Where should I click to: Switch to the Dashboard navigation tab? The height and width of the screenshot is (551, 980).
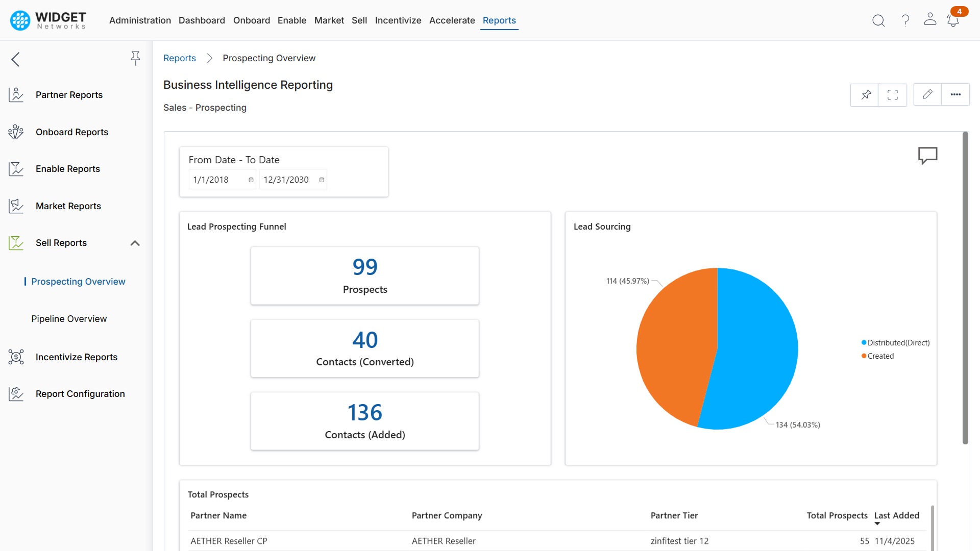point(202,20)
